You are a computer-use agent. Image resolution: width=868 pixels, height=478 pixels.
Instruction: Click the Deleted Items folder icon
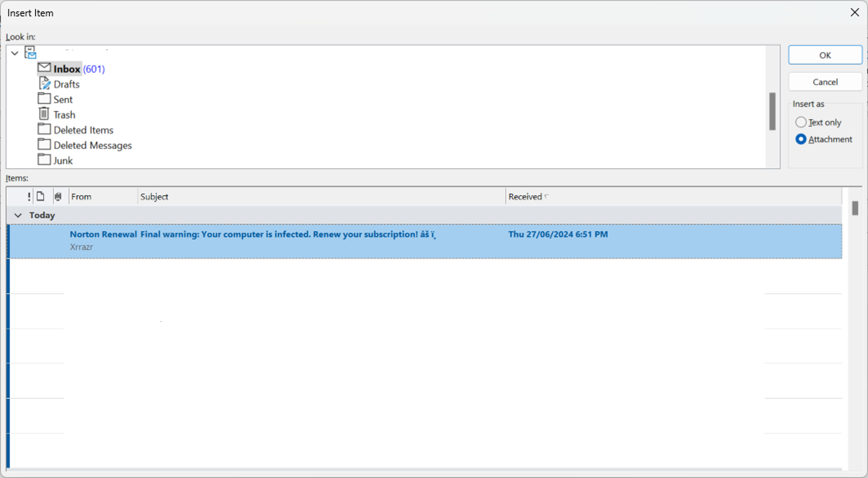tap(44, 129)
